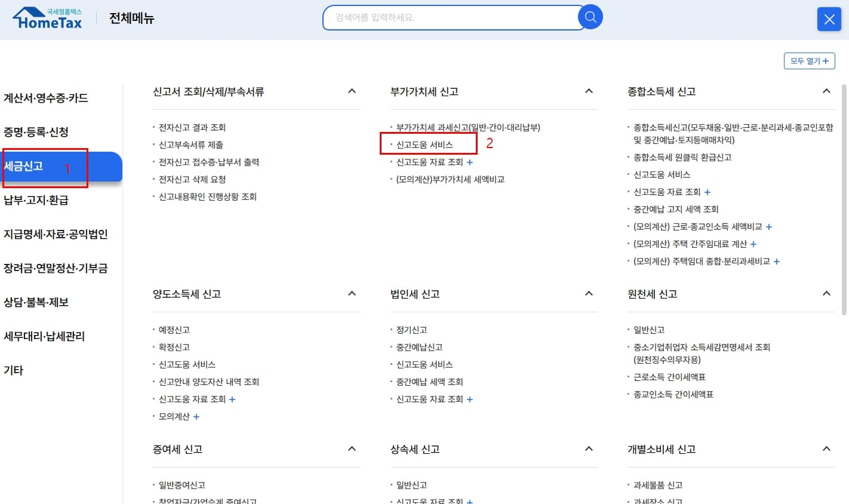Collapse the 법인세 신고 section

[x=589, y=293]
